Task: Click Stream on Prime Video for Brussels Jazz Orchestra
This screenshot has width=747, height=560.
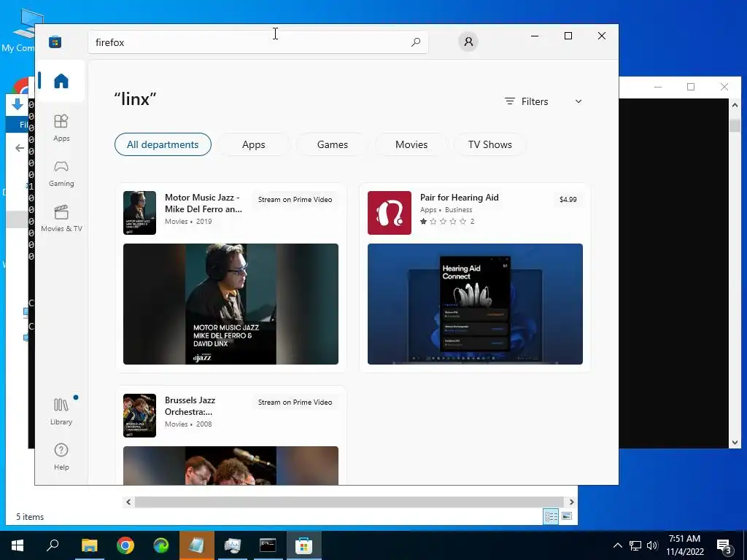Action: point(295,402)
